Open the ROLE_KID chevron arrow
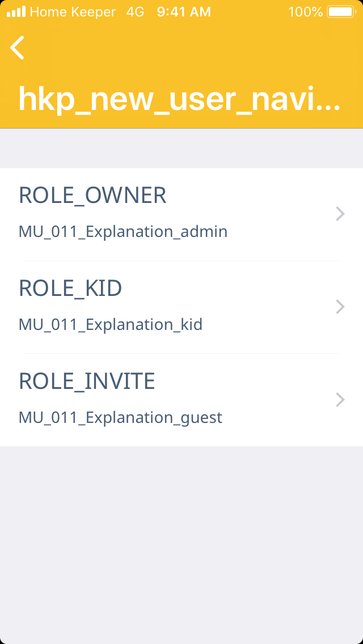 [340, 307]
